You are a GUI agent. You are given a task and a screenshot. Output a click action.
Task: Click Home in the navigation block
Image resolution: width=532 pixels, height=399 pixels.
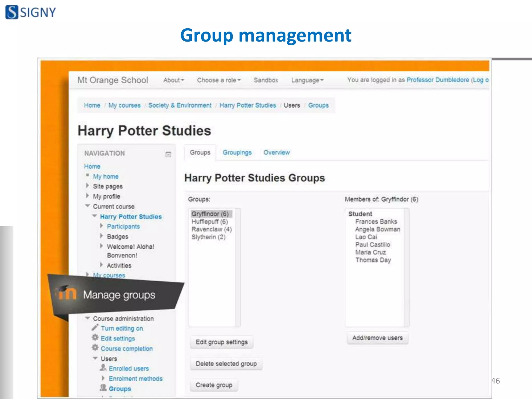pos(92,166)
